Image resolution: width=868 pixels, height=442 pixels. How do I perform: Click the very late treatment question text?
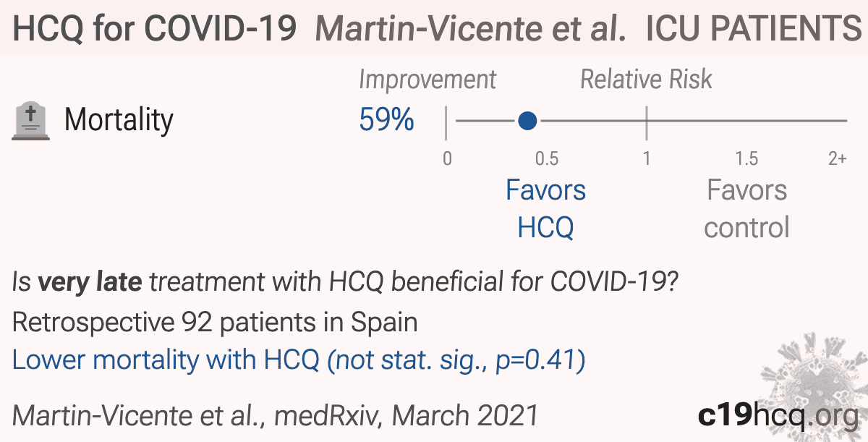tap(346, 282)
